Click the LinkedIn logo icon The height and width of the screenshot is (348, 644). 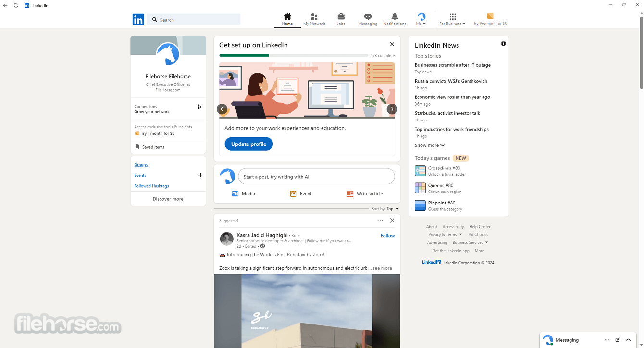point(138,20)
